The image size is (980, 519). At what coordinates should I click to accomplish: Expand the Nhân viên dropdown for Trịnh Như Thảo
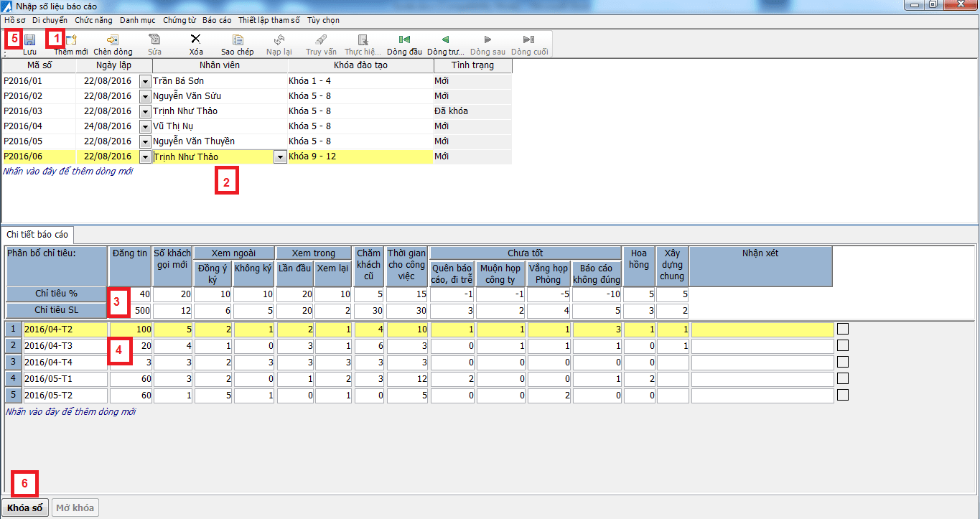(280, 156)
